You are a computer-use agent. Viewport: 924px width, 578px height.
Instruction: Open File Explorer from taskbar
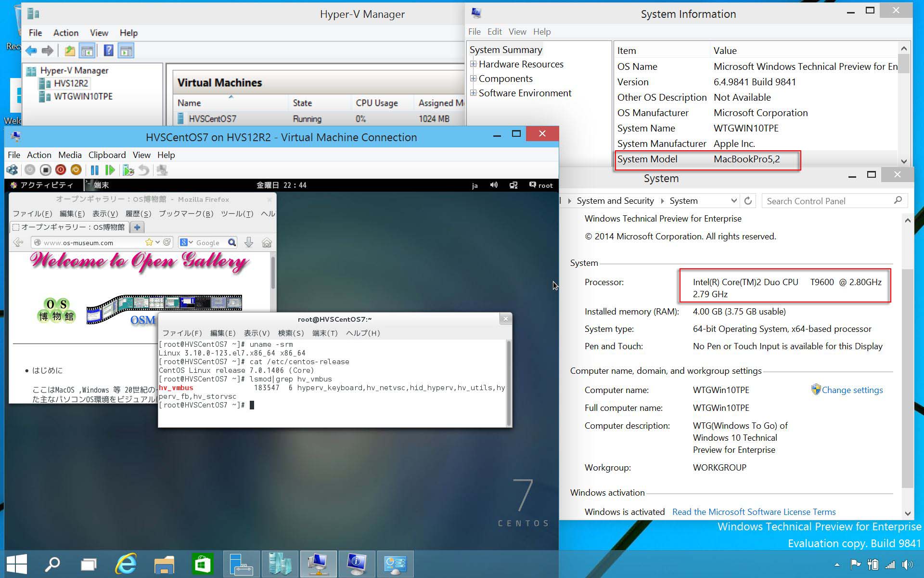(x=164, y=564)
